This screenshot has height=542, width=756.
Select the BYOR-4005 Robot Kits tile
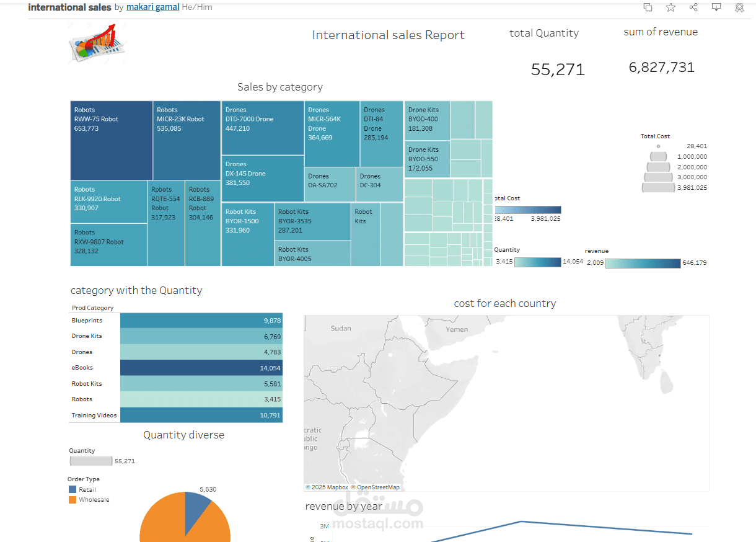click(313, 254)
